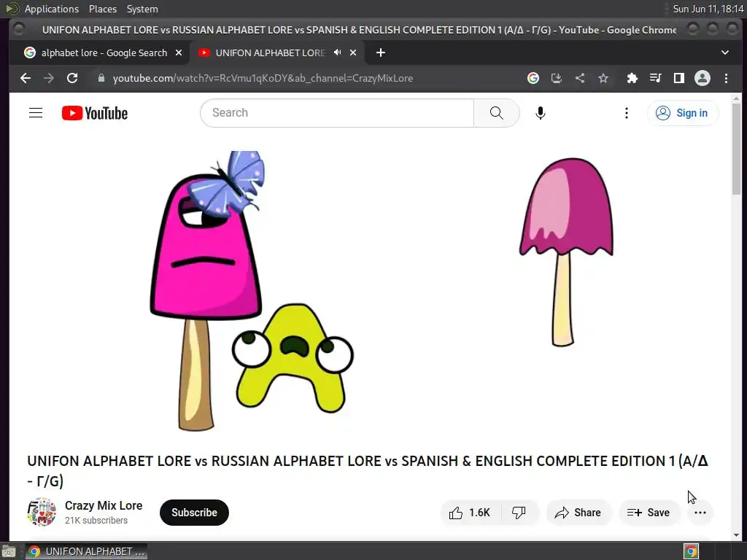The height and width of the screenshot is (560, 747).
Task: Select UNIFON ALPHABET taskbar window button
Action: [86, 551]
